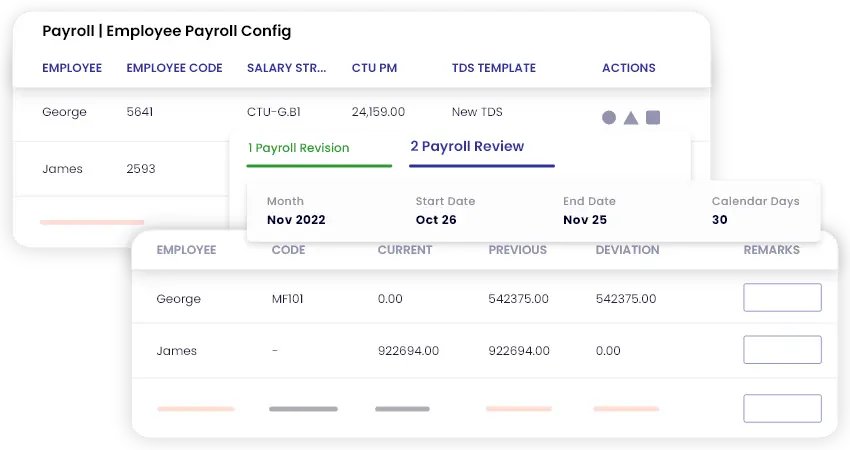The image size is (850, 450).
Task: Click CTU PM value 24,159.00
Action: [x=378, y=112]
